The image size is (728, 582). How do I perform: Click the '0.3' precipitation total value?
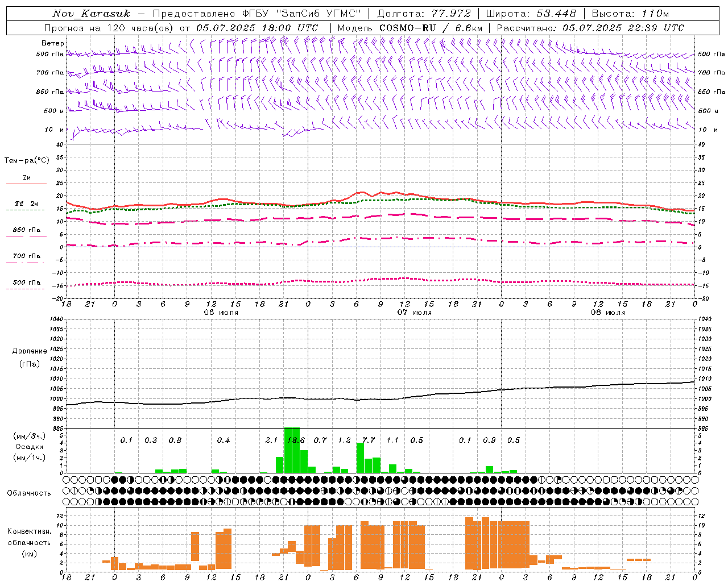150,440
